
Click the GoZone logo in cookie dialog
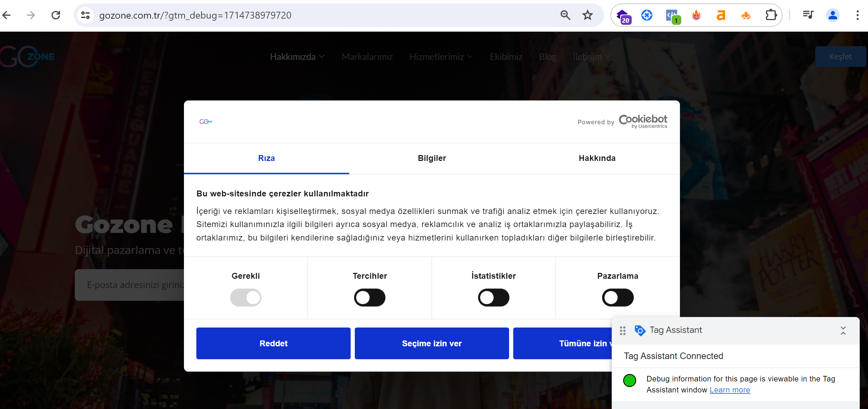[x=205, y=121]
